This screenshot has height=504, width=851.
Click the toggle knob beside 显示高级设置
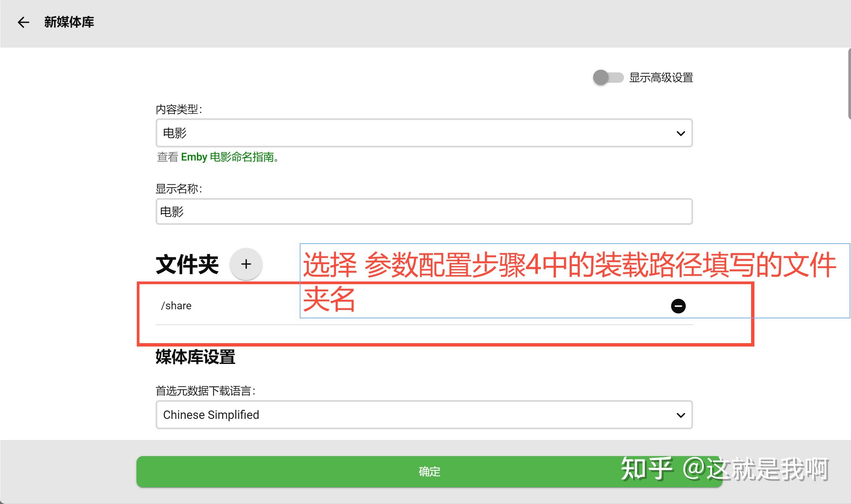coord(601,78)
